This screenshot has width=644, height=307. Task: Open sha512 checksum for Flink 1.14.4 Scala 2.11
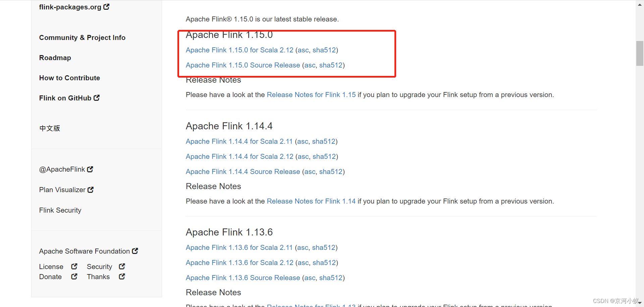pyautogui.click(x=324, y=141)
